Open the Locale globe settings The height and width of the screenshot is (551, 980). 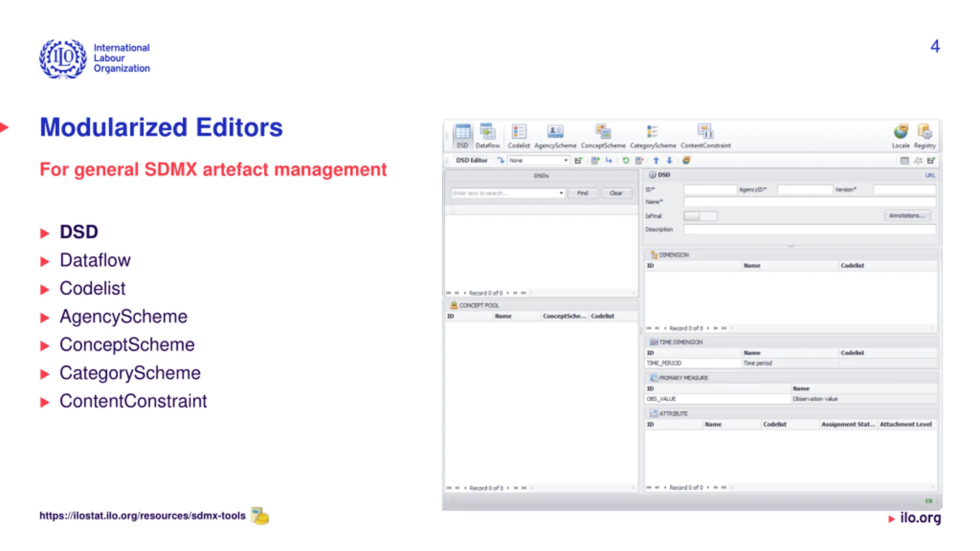click(x=901, y=136)
